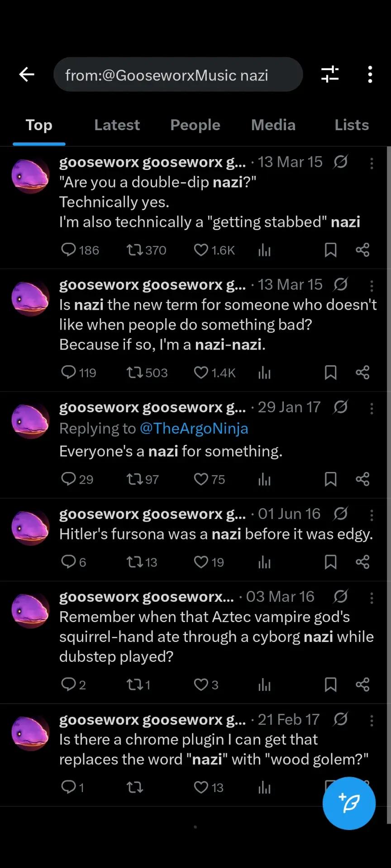The image size is (391, 868).
Task: Open the People tab
Action: (x=195, y=125)
